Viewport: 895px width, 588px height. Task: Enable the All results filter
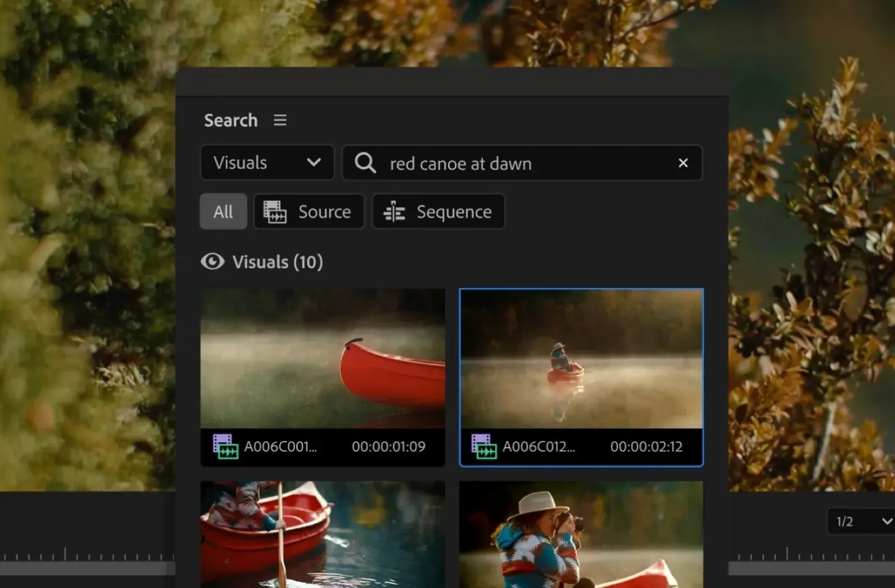tap(223, 211)
